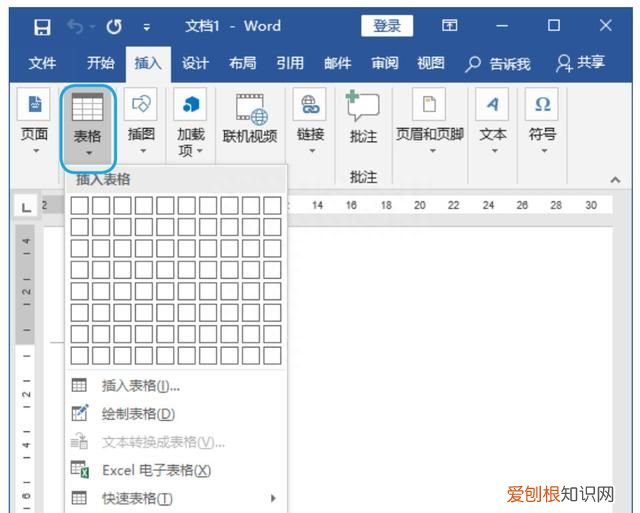Expand the 快速表格 submenu arrow
This screenshot has height=513, width=640.
click(273, 498)
